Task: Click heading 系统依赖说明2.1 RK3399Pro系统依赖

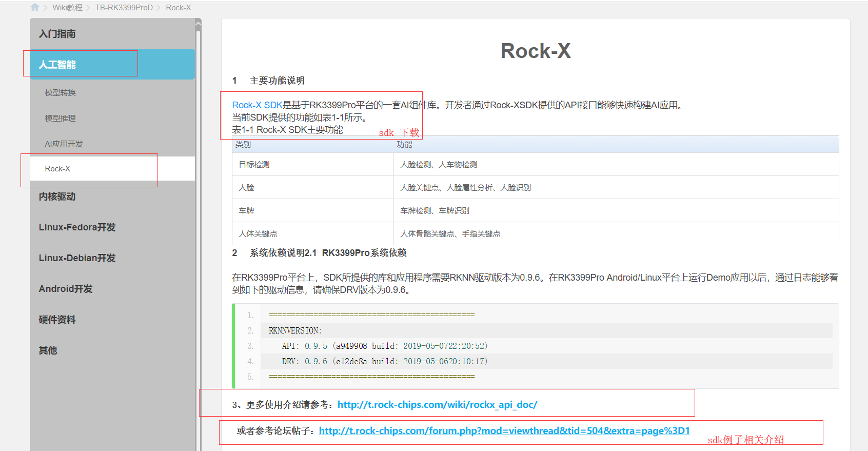Action: point(328,253)
